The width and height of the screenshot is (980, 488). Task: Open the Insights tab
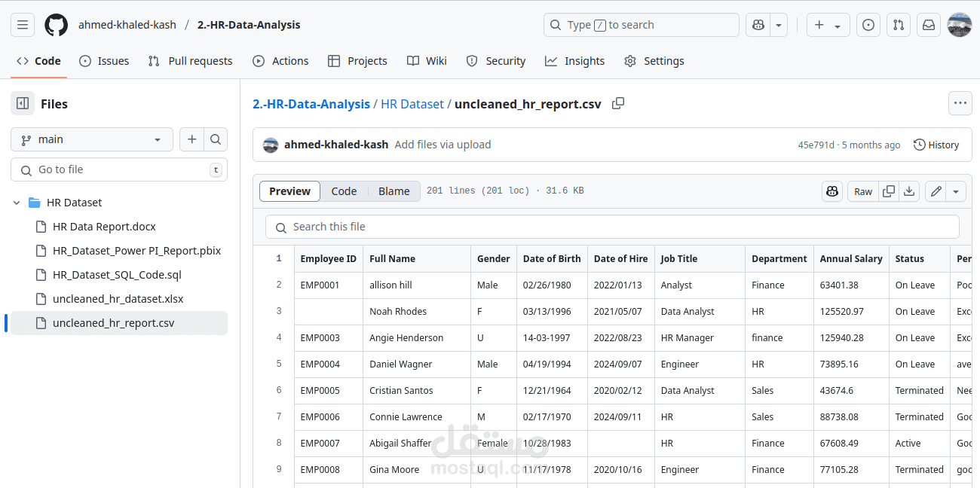574,61
